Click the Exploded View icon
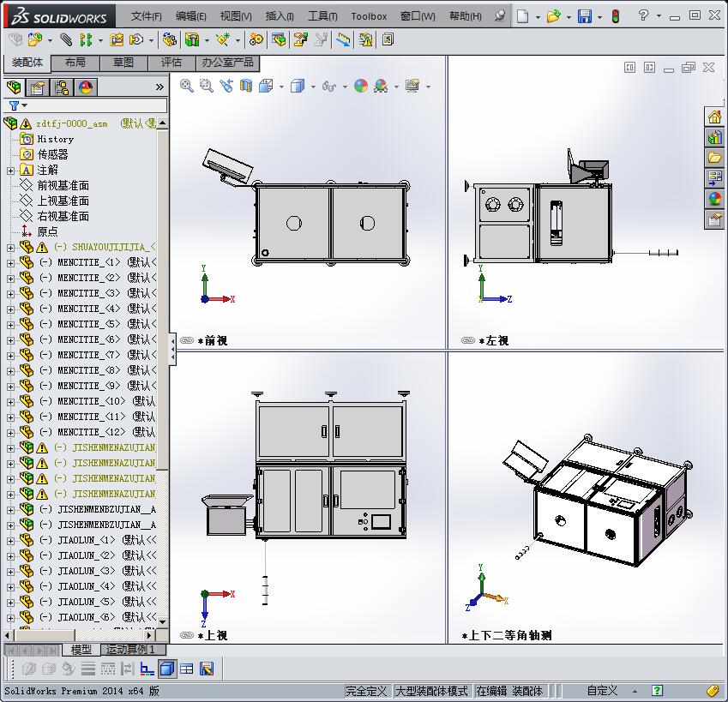The height and width of the screenshot is (702, 728). [300, 40]
